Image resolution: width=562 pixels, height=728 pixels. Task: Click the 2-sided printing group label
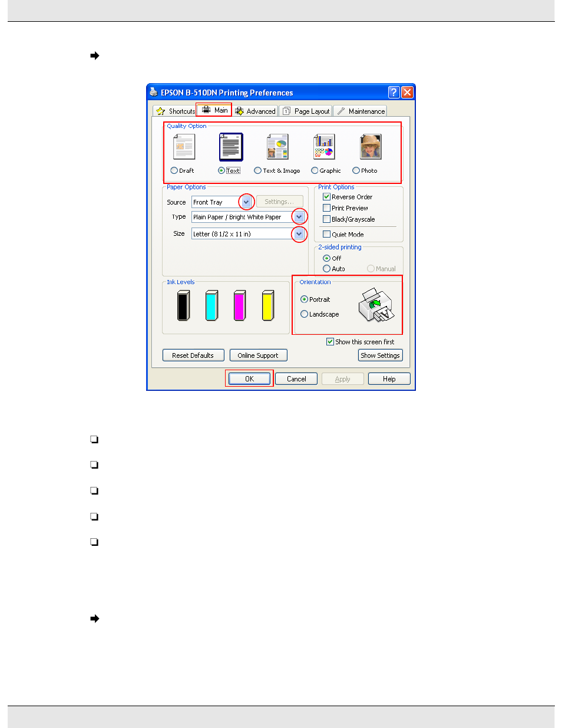[x=340, y=247]
